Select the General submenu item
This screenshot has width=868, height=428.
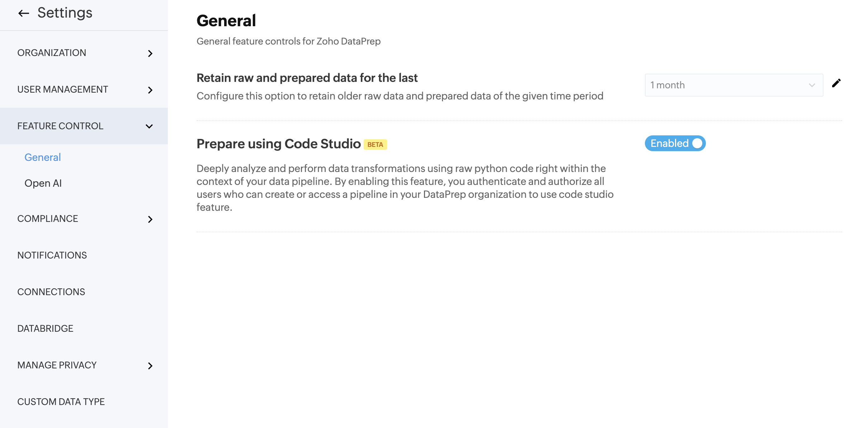pos(43,157)
